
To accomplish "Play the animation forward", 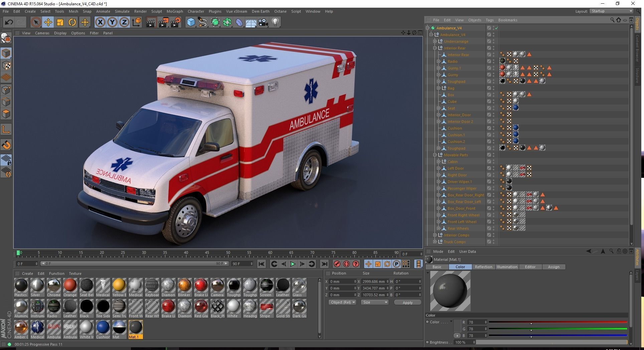I will (x=293, y=264).
